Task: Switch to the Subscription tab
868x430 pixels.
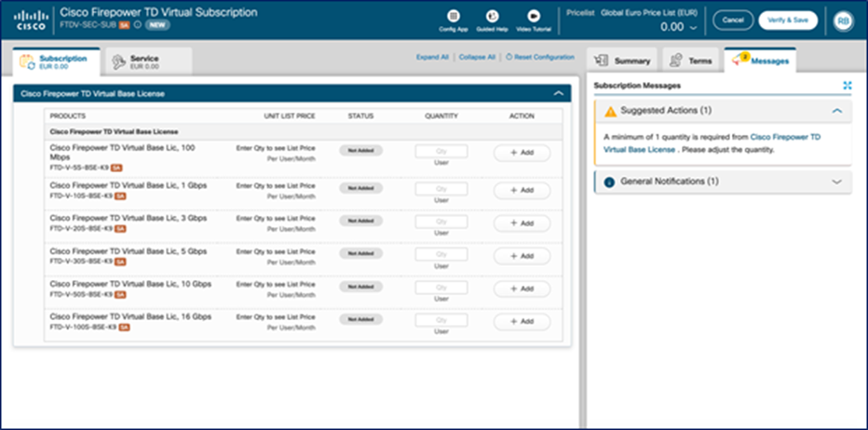Action: pos(57,62)
